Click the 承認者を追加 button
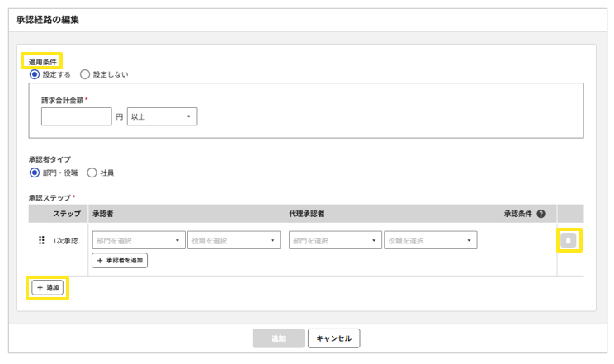 tap(120, 260)
